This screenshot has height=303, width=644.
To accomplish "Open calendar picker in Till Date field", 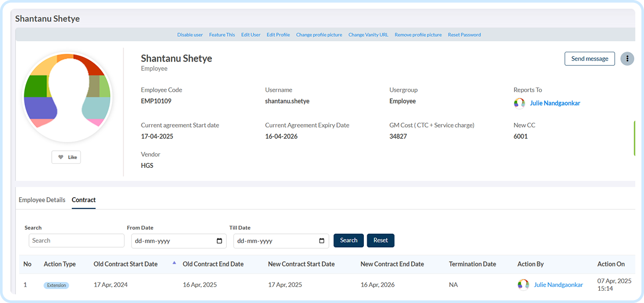I will (x=321, y=241).
